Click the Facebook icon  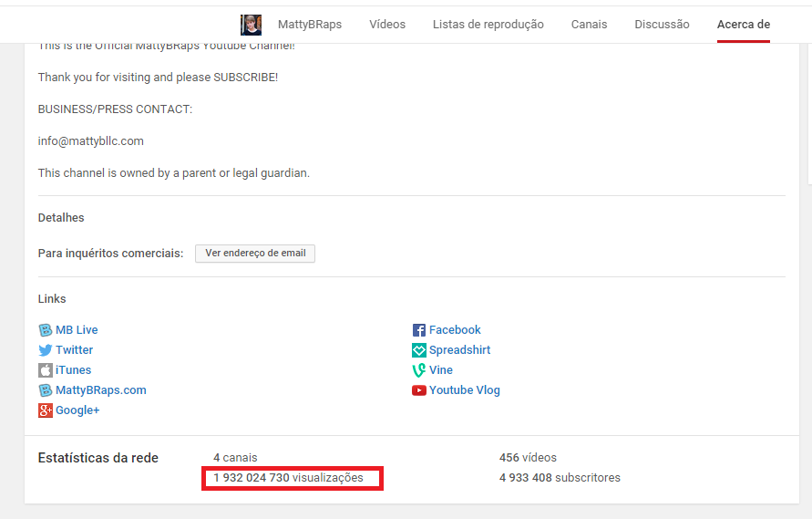point(419,330)
